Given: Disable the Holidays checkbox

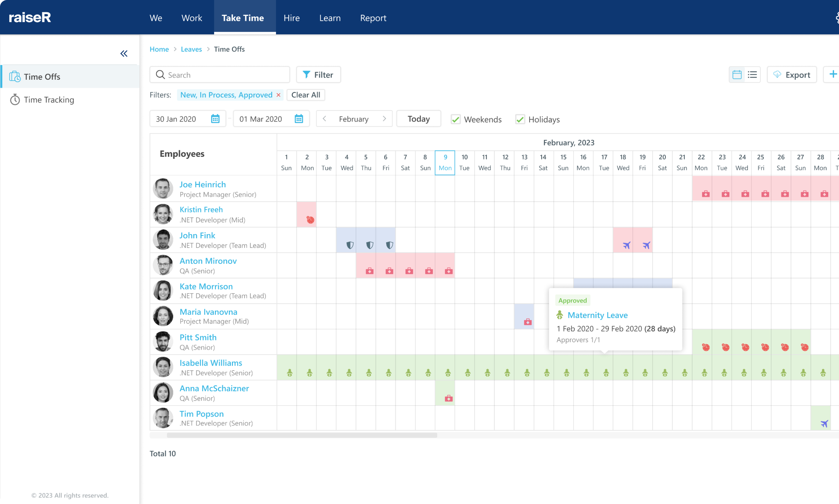Looking at the screenshot, I should pos(520,119).
